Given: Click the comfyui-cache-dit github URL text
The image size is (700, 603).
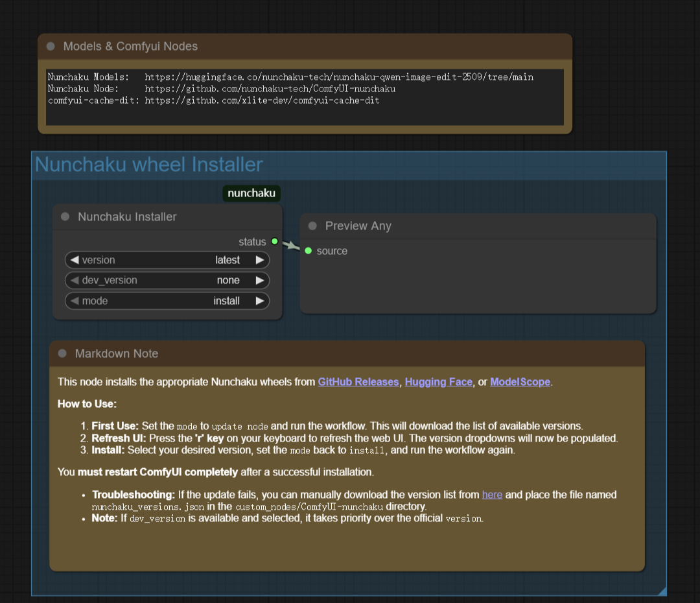Looking at the screenshot, I should (262, 100).
